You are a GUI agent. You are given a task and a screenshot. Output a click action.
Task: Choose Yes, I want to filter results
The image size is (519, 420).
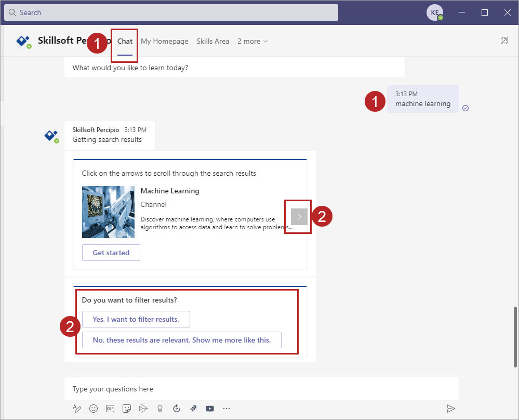tap(136, 319)
